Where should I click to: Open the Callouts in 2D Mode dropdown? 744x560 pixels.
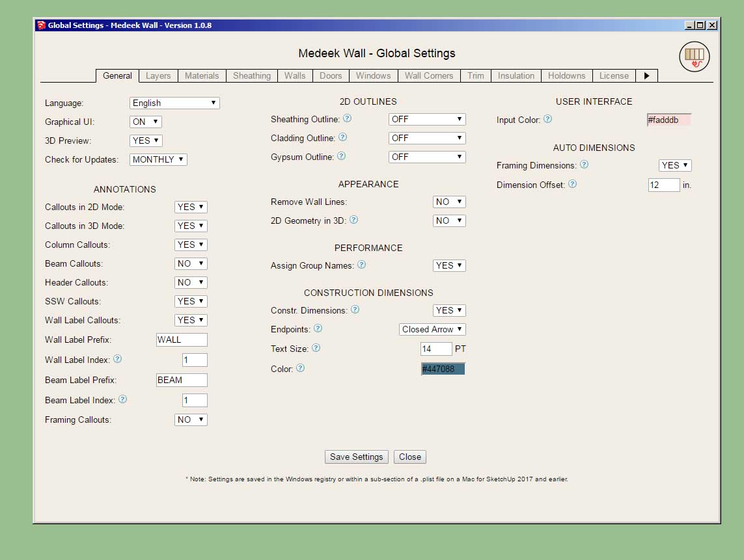point(191,207)
